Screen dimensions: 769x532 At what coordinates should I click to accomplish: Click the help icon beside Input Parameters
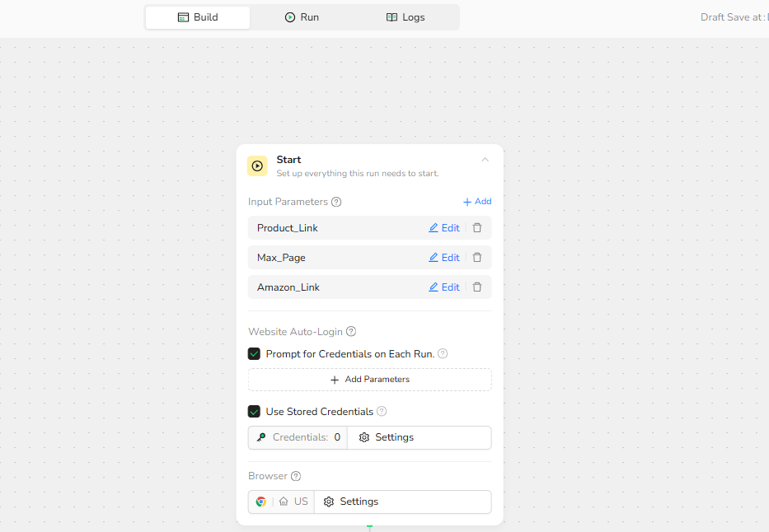coord(336,202)
